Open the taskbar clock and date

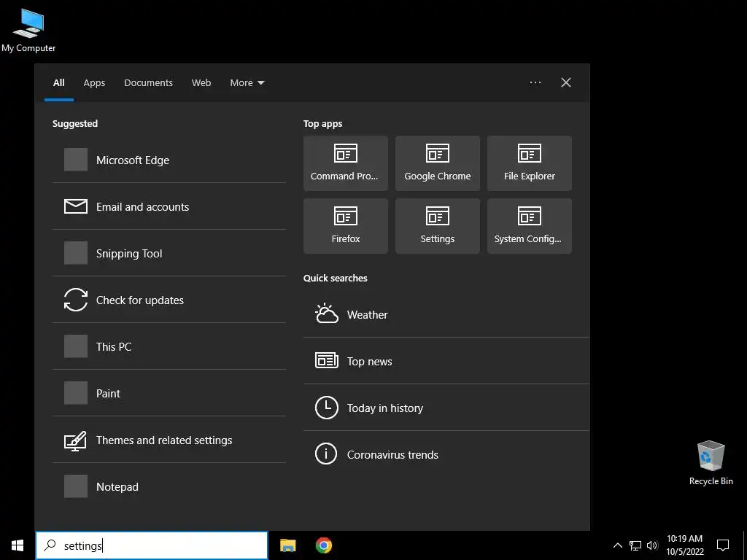[684, 545]
